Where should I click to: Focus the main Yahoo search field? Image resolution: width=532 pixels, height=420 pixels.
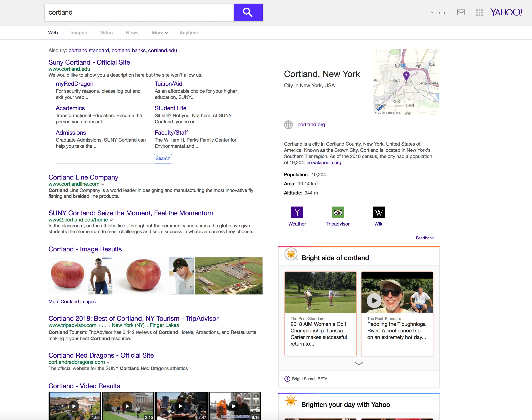click(x=139, y=12)
